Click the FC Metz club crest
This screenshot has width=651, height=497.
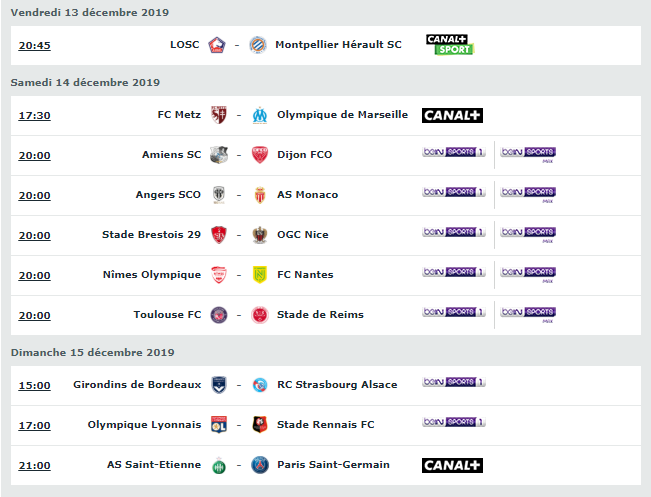click(219, 115)
